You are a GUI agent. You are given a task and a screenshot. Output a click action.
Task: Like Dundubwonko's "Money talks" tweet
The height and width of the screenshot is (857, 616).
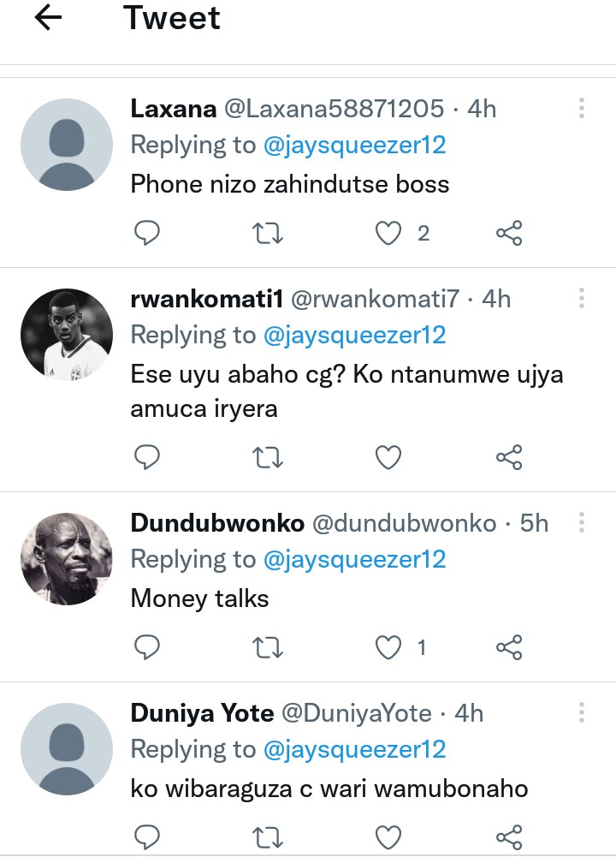click(389, 646)
